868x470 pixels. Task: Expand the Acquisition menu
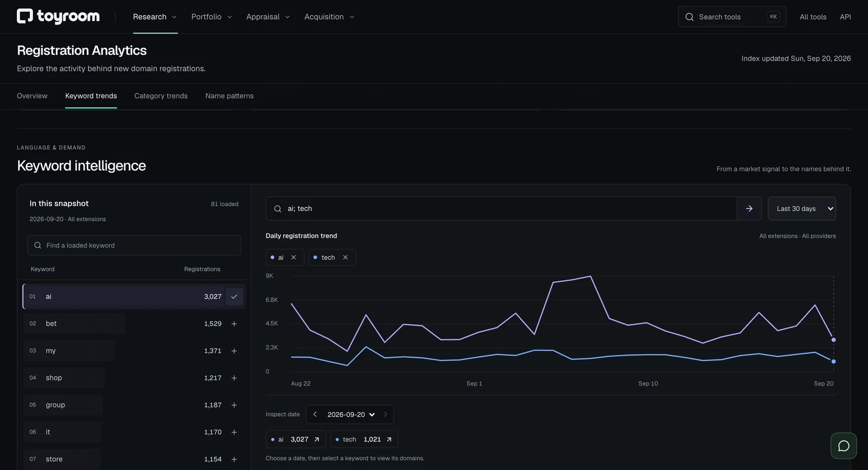pos(329,17)
